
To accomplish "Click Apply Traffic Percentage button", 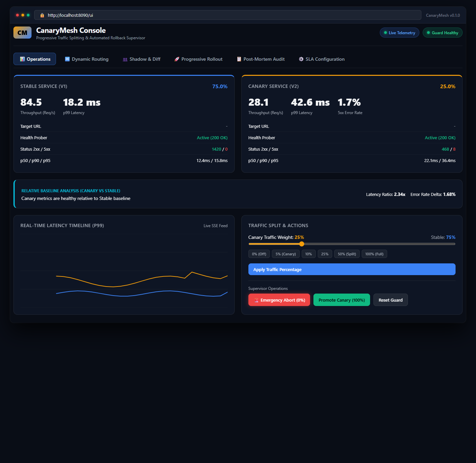I will [x=352, y=269].
